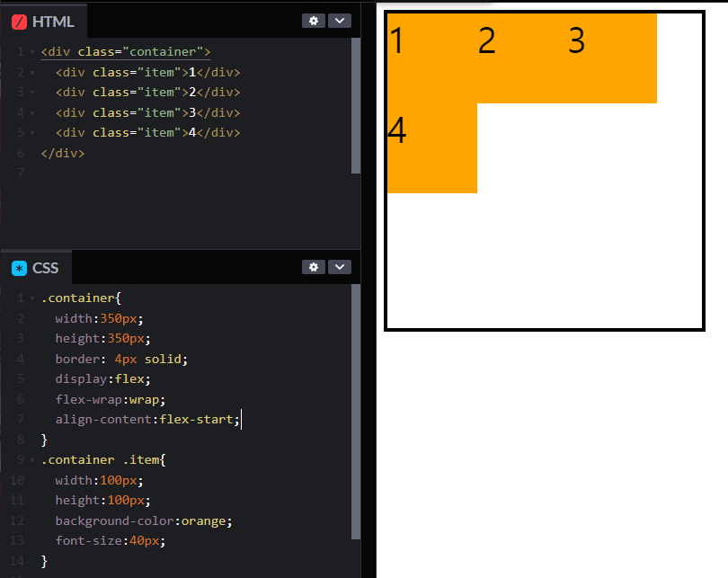The width and height of the screenshot is (728, 578).
Task: Expand the CSS panel chevron dropdown
Action: coord(340,267)
